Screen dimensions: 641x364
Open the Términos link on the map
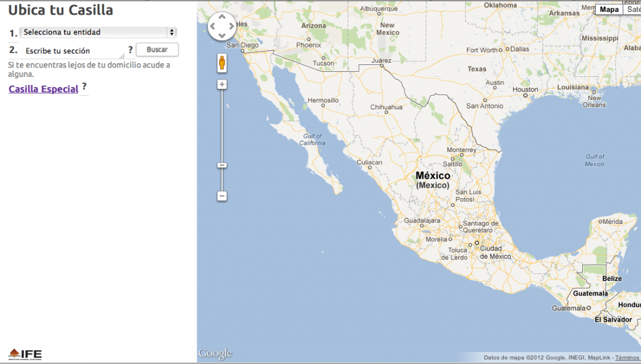[627, 358]
